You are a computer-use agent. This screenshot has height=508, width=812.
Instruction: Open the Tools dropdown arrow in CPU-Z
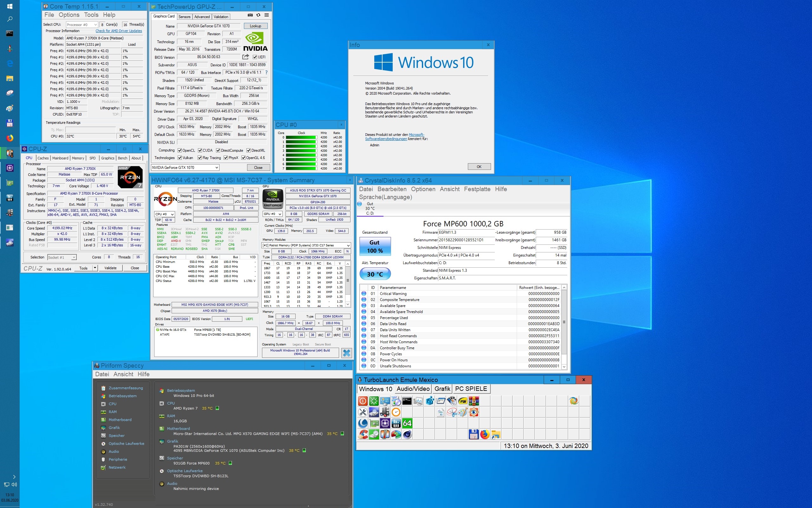(x=95, y=268)
